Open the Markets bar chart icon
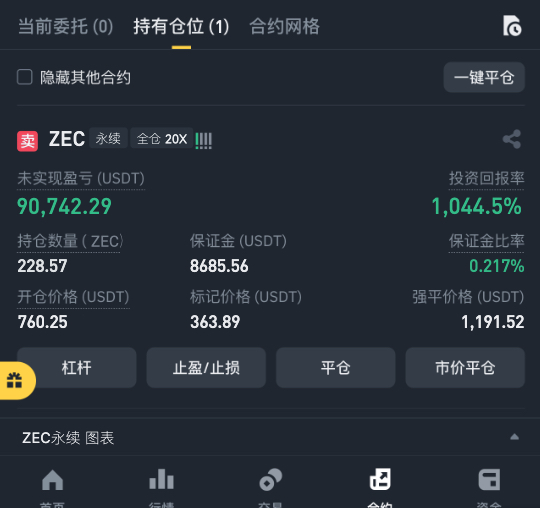 (162, 479)
